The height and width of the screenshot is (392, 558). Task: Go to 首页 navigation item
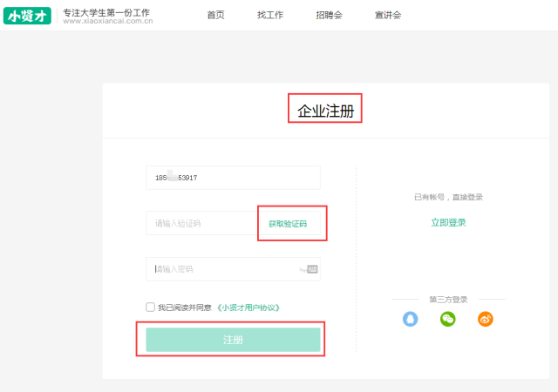(215, 15)
